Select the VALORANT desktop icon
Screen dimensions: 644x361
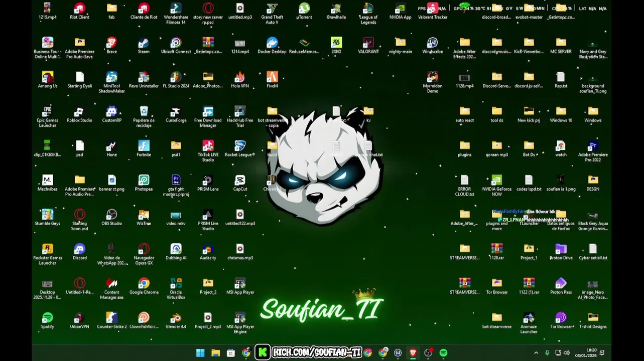pyautogui.click(x=368, y=46)
